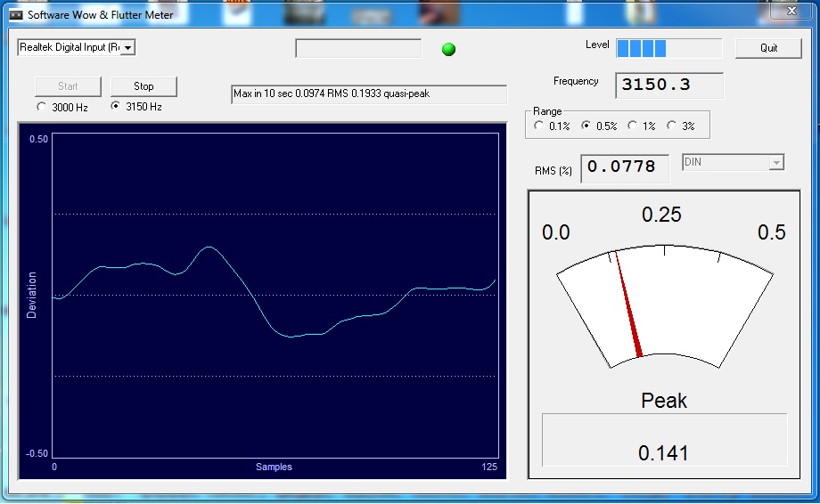The image size is (820, 504).
Task: Click the 0.25 label on the meter
Action: click(661, 215)
